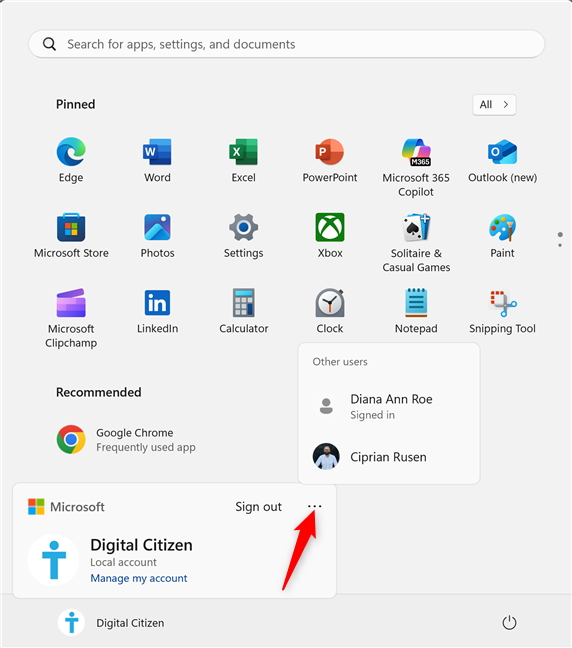Launch the Paint app
572x648 pixels.
click(502, 236)
